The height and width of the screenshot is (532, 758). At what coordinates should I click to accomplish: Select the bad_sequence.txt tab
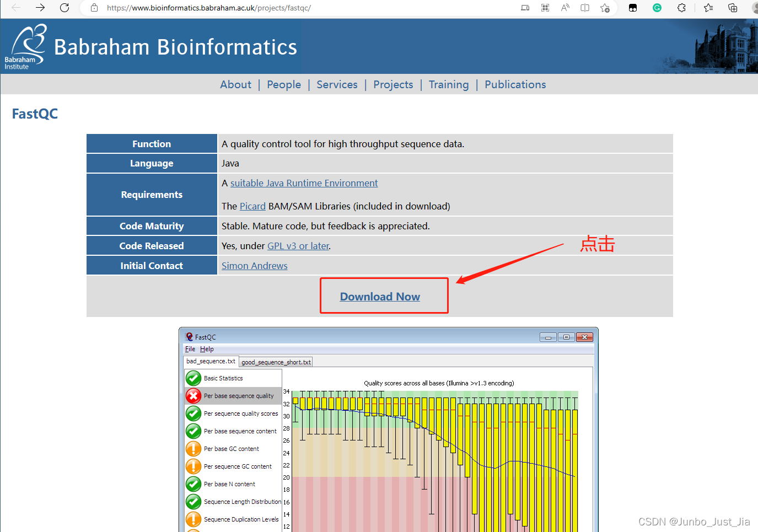pos(211,361)
